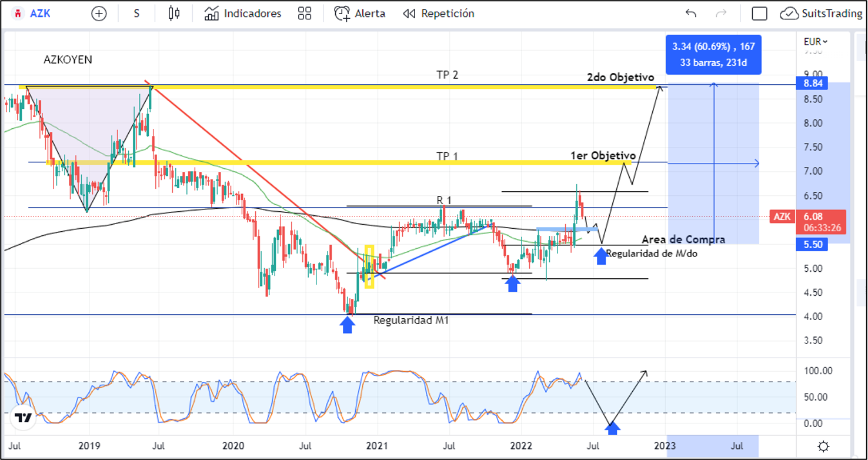Add a symbol with the plus icon
868x460 pixels.
99,14
